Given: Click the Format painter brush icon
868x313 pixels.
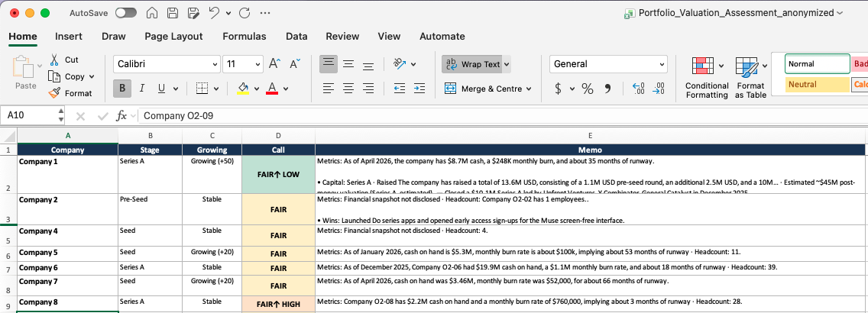Looking at the screenshot, I should (x=54, y=93).
